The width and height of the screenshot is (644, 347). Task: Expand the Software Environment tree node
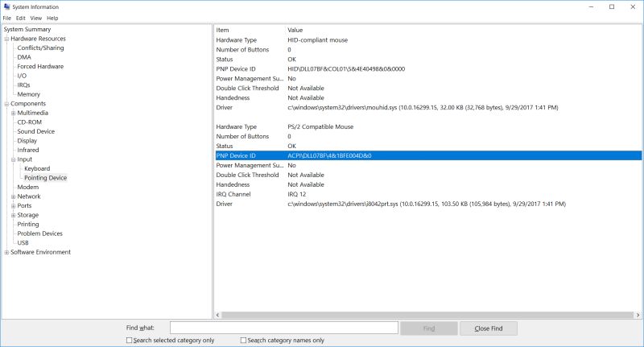(x=6, y=252)
